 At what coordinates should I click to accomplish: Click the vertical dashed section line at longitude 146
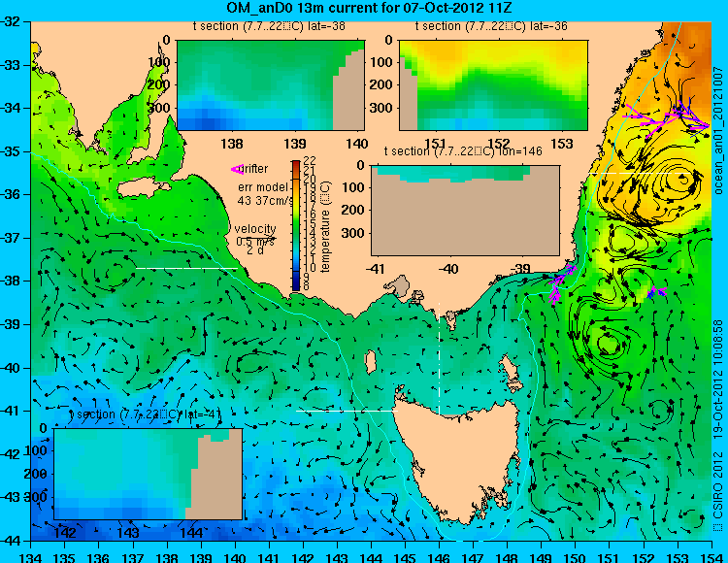(x=439, y=358)
